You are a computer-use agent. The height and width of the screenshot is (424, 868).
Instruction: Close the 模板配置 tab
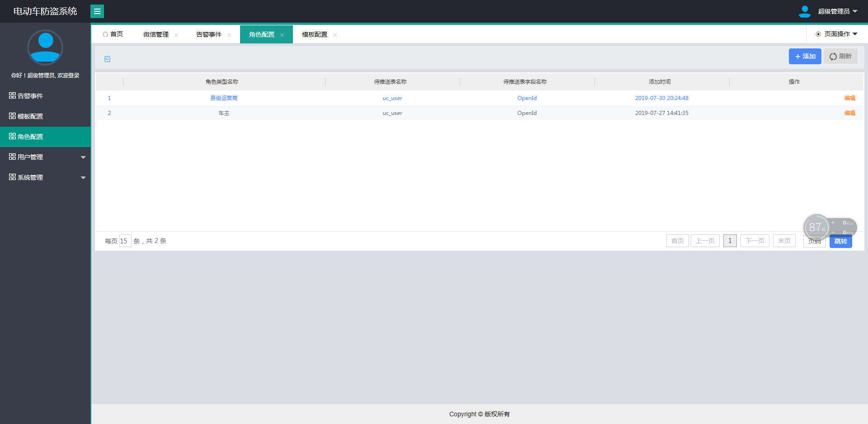335,35
